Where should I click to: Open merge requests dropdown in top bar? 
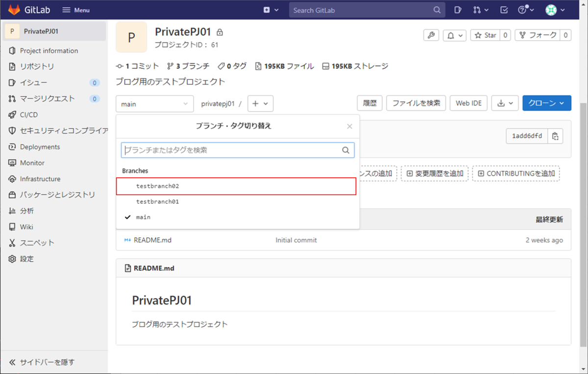click(x=481, y=10)
